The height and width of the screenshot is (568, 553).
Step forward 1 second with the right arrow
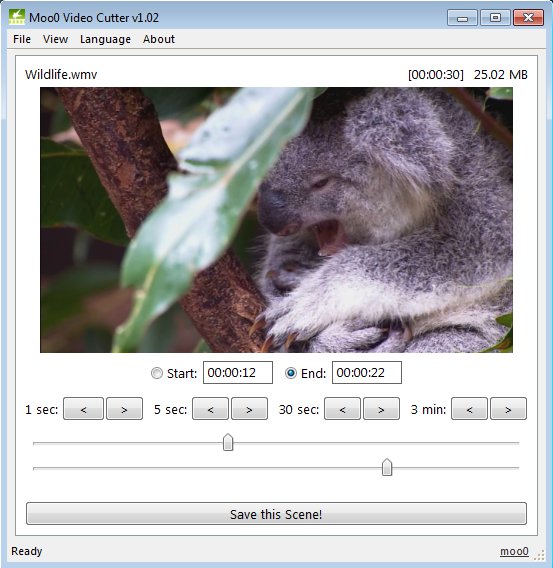[124, 409]
